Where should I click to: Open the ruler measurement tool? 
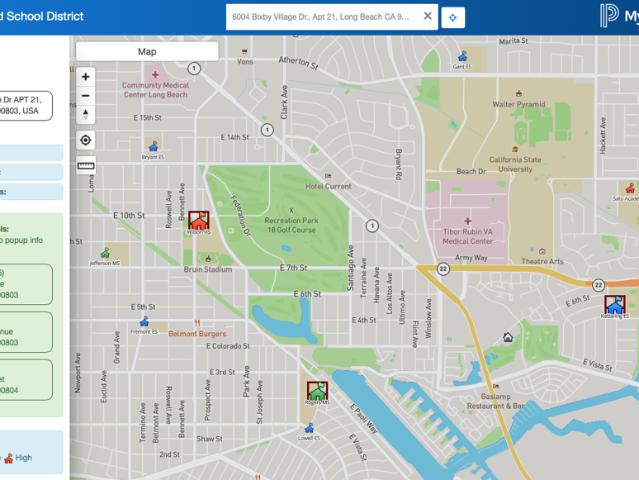(x=86, y=166)
